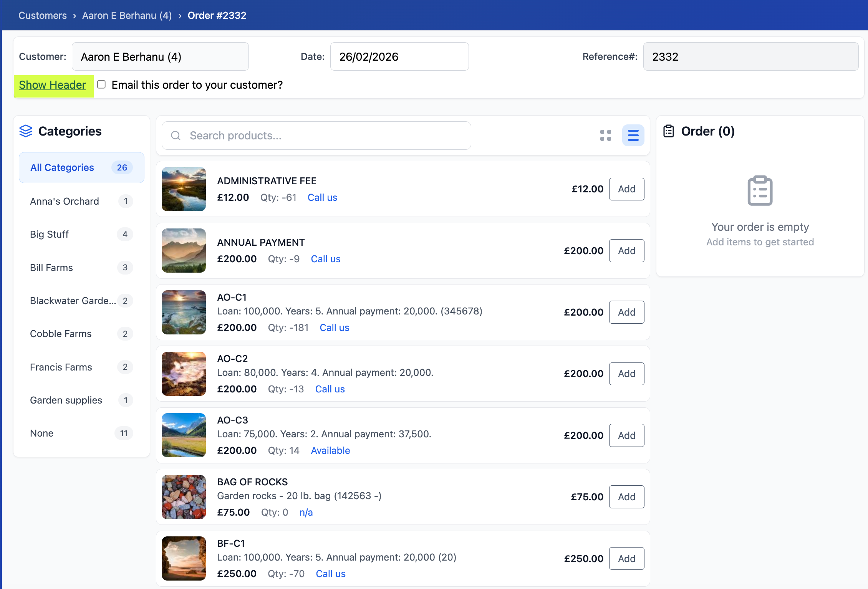868x589 pixels.
Task: Expand the Show Header link
Action: tap(52, 85)
